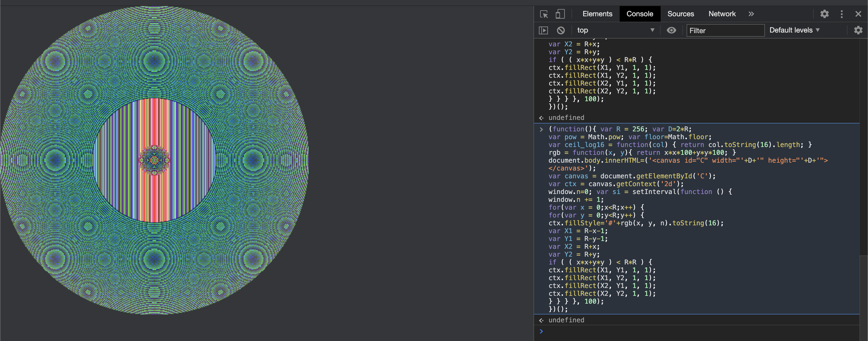Expand the Default levels dropdown

794,30
